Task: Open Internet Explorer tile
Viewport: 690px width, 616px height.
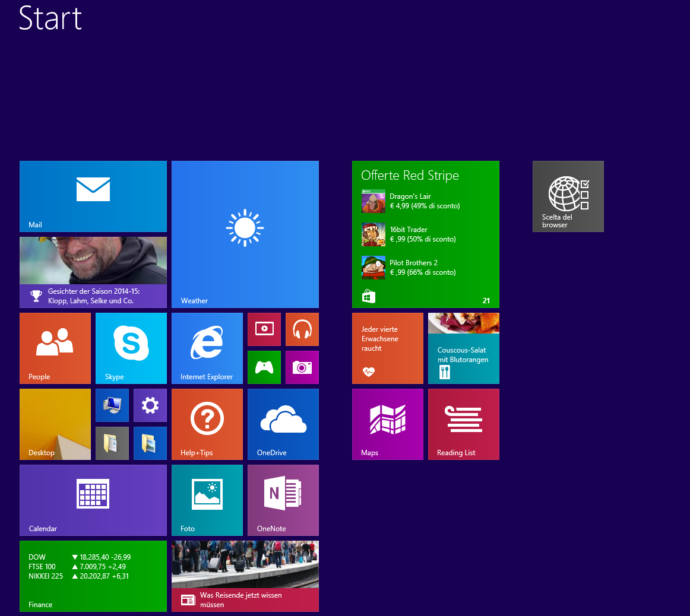Action: [207, 348]
